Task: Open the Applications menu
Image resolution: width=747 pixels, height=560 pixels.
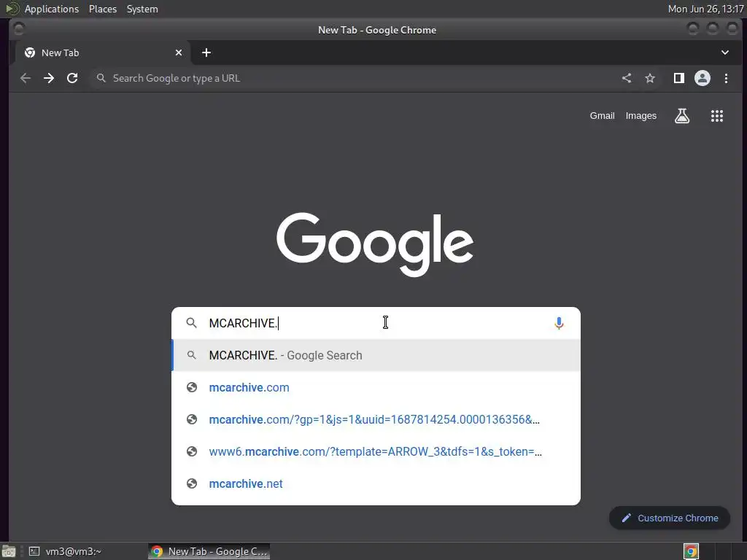Action: [52, 9]
